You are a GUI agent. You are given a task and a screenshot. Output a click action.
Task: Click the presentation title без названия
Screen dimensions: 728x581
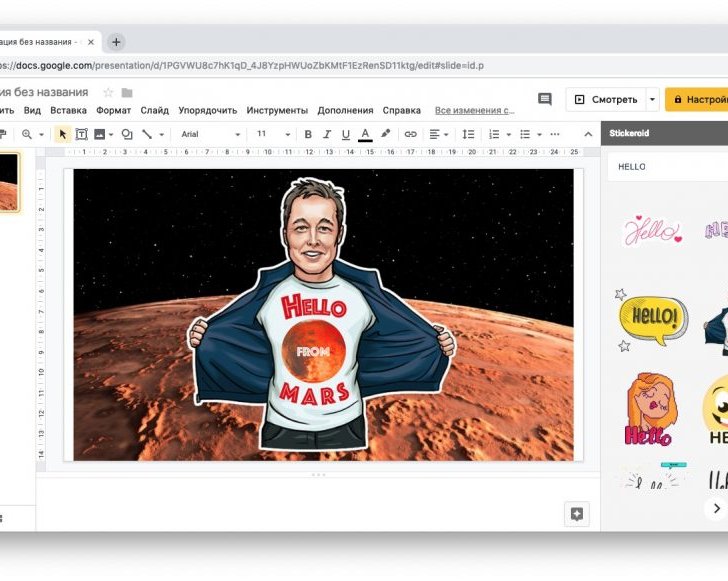pos(44,92)
